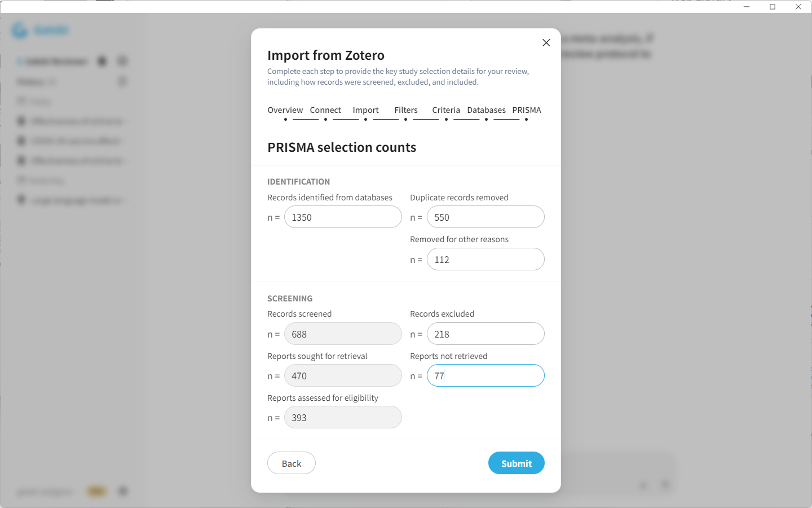
Task: Edit Duplicate records removed field
Action: (486, 217)
